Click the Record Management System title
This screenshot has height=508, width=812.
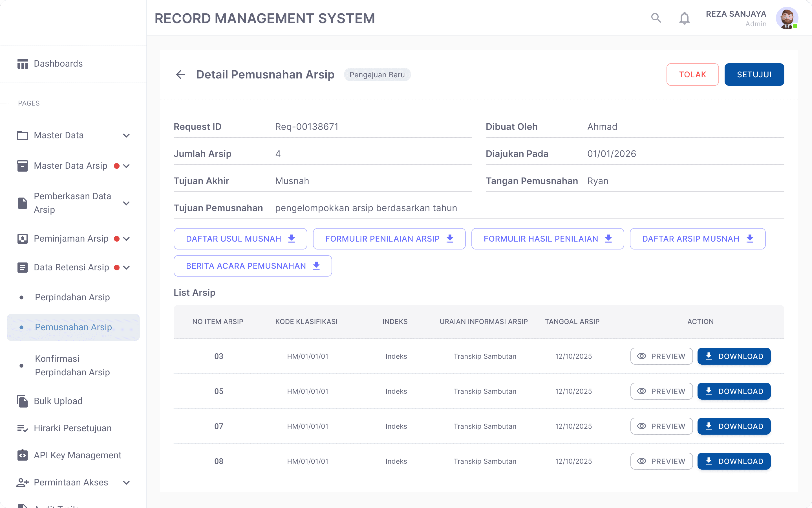pos(265,18)
